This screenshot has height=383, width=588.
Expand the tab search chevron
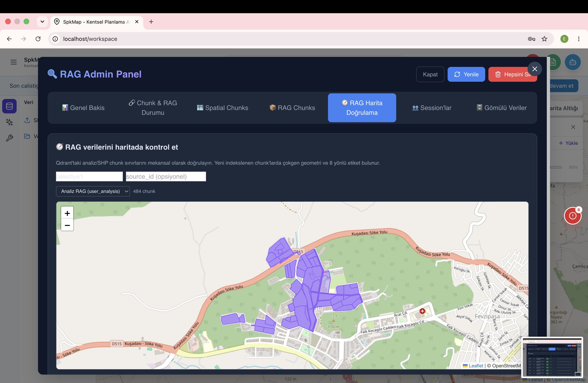(42, 22)
